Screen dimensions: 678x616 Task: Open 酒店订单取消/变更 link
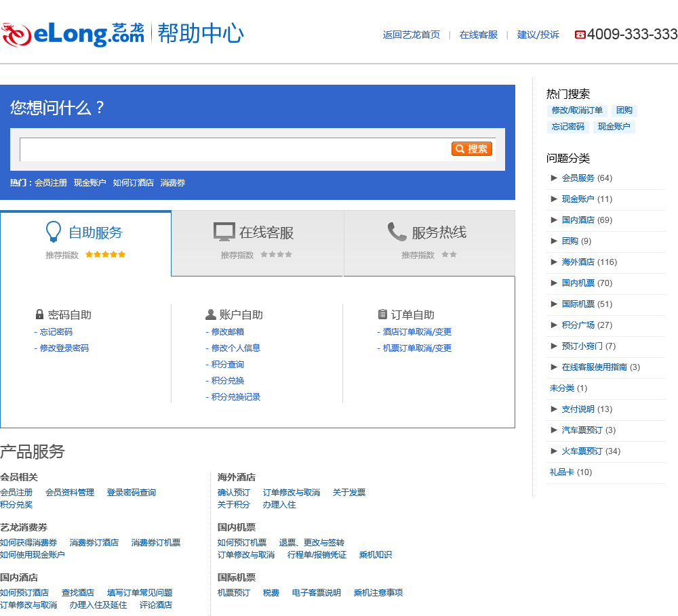[417, 331]
